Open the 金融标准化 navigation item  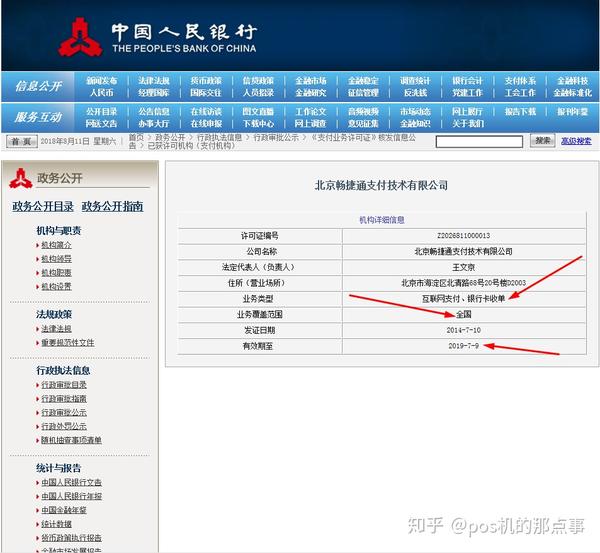[x=572, y=93]
